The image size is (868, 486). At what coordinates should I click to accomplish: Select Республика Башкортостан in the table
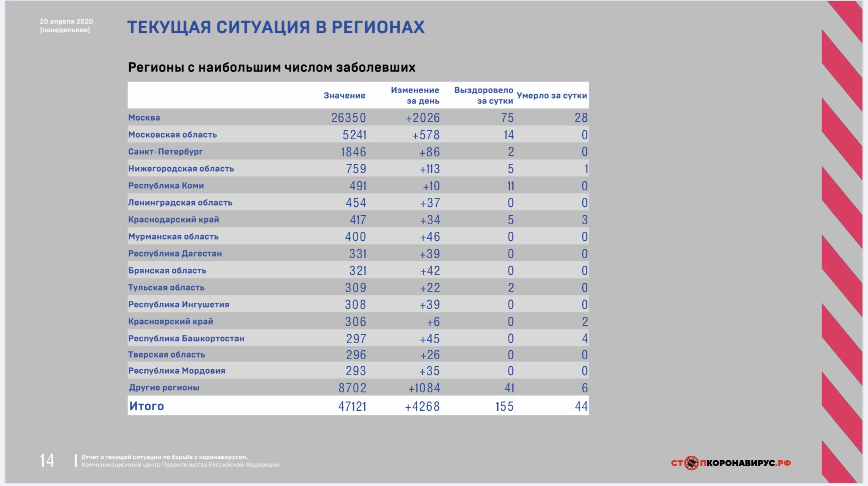186,338
